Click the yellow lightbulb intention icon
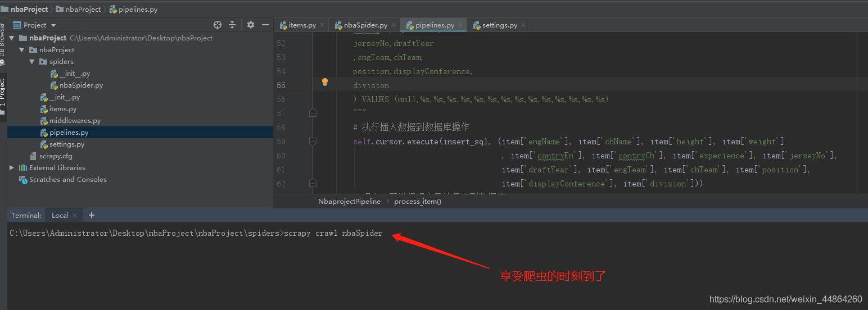868x310 pixels. click(x=324, y=82)
